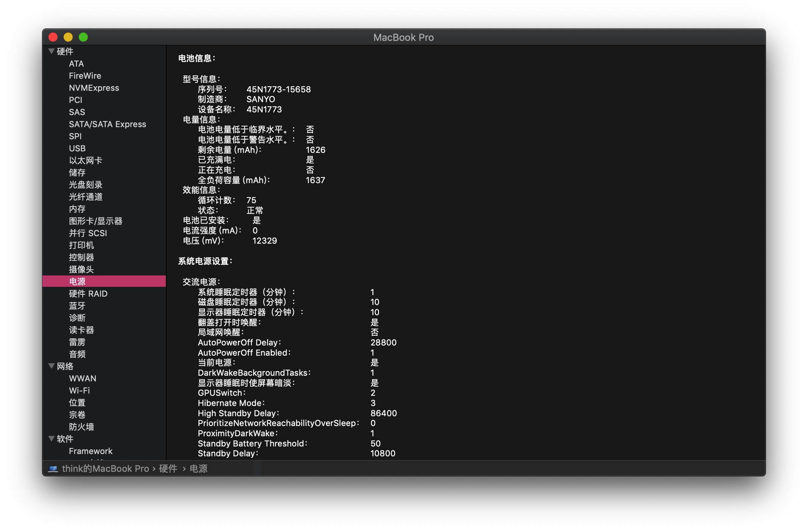
Task: Select Framework under software section
Action: click(x=90, y=451)
